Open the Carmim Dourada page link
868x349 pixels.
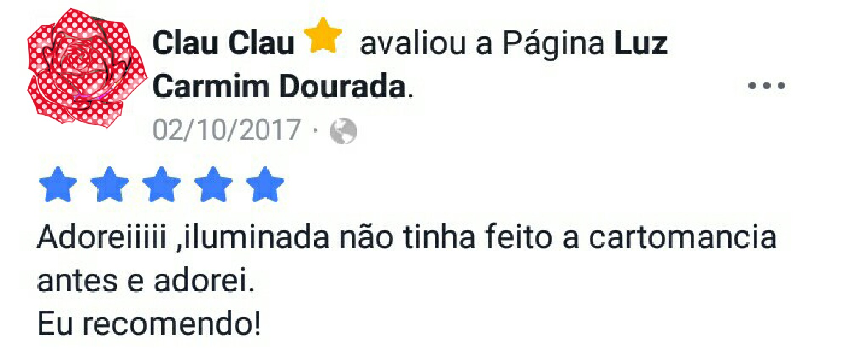(280, 86)
